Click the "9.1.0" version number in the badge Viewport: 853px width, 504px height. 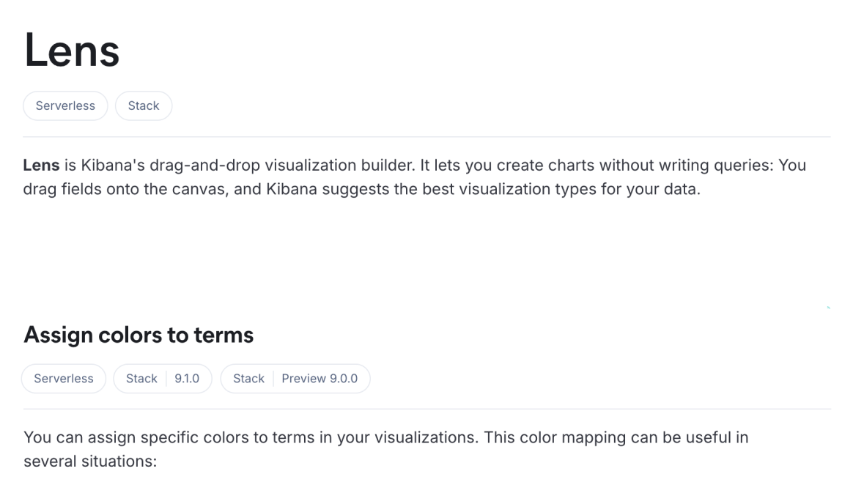point(187,379)
